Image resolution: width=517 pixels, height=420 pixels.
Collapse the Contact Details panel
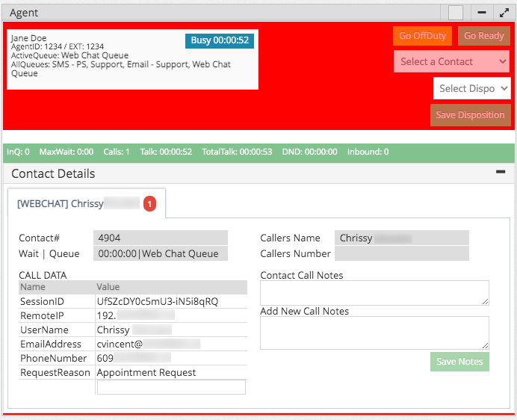[x=501, y=172]
